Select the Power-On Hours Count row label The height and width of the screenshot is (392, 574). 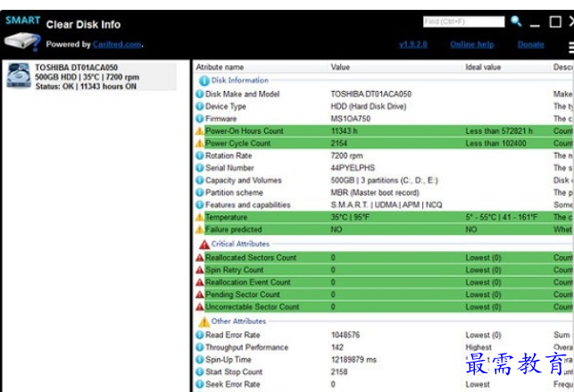[245, 131]
